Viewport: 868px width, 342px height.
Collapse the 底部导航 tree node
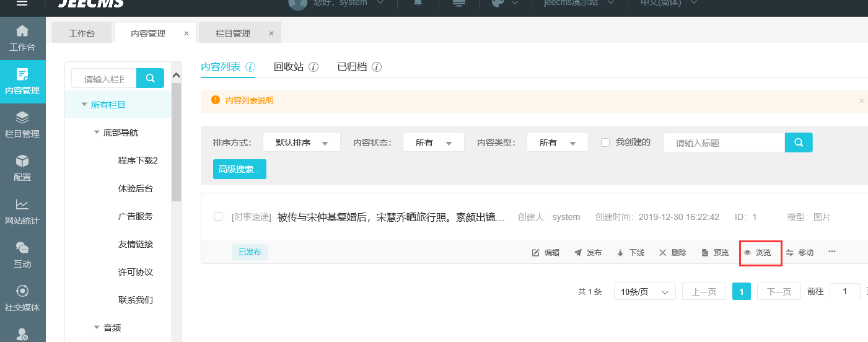[97, 133]
